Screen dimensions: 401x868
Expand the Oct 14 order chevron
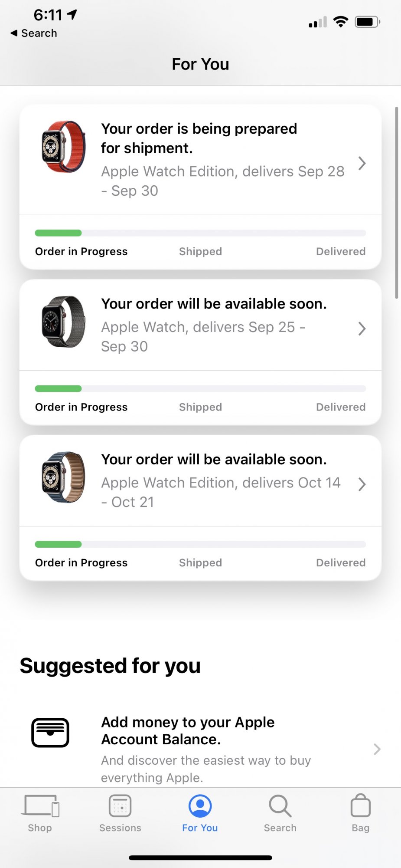362,484
